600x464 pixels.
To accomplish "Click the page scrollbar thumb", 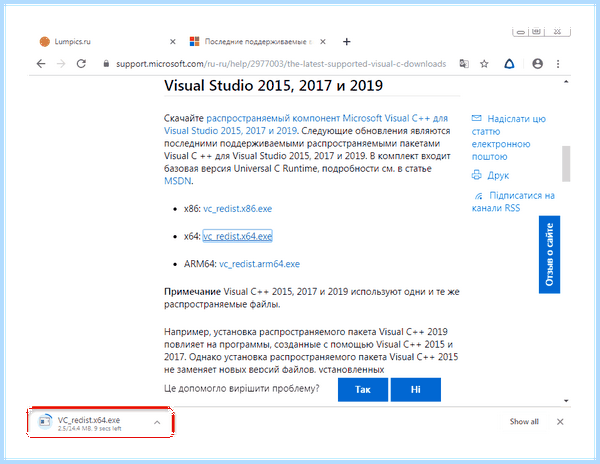I will [x=566, y=163].
